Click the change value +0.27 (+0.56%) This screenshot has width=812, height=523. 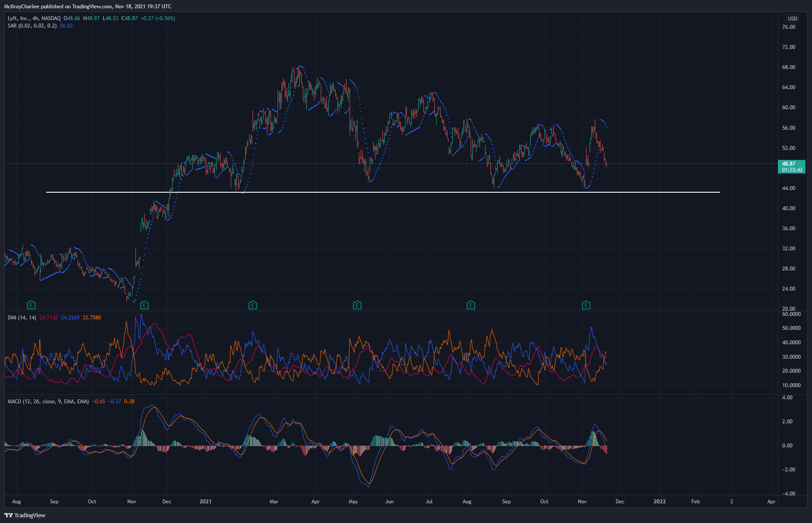(x=158, y=18)
